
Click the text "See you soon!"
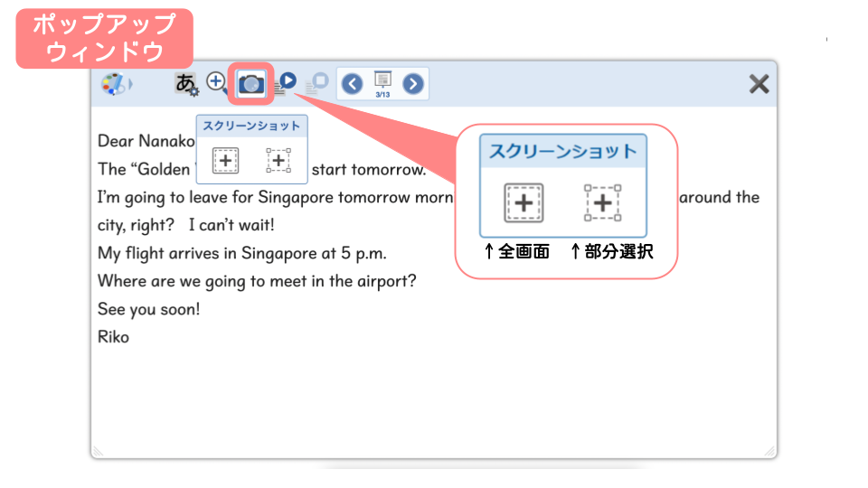[149, 309]
